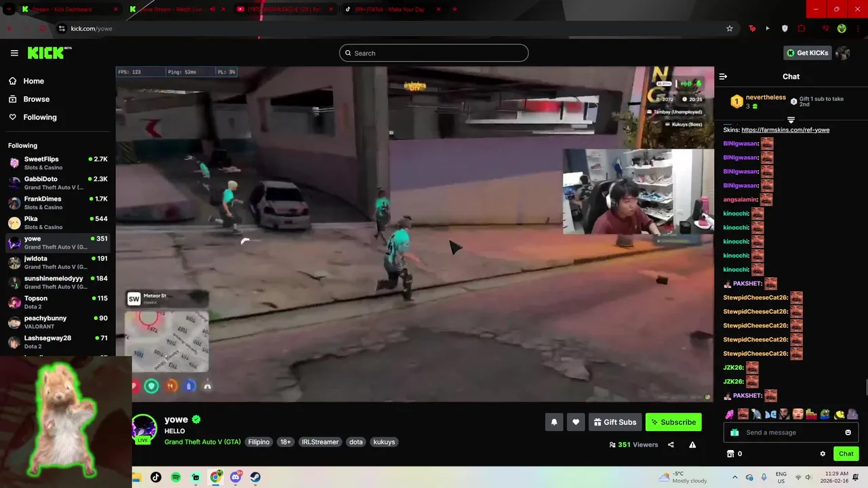Open a new browser tab

coord(454,9)
